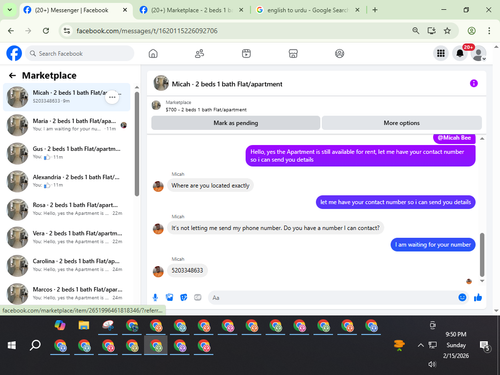Click the chat scroll-up arrow
Screen dimensions: 500x375
click(x=482, y=138)
